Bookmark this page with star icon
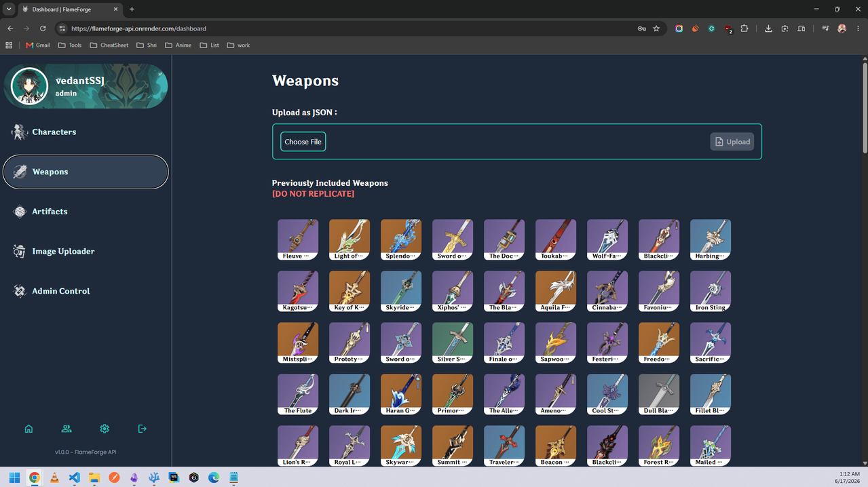 click(x=656, y=28)
